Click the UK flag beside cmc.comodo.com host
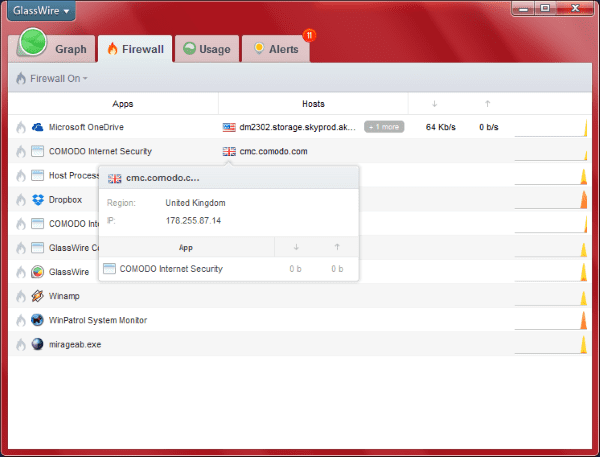The width and height of the screenshot is (600, 457). (229, 152)
